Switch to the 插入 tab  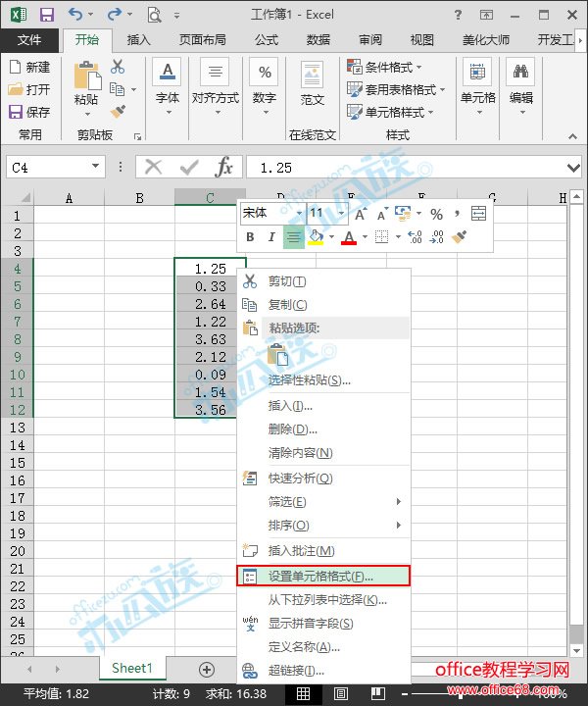[x=138, y=40]
